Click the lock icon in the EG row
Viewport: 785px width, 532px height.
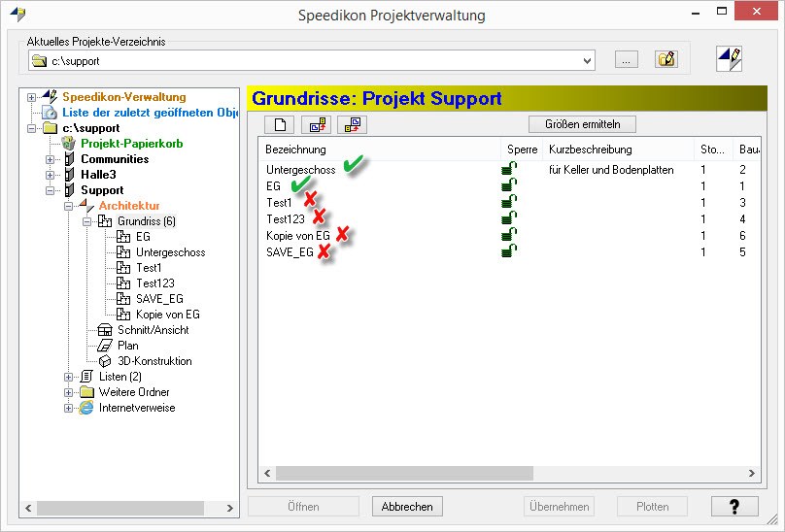coord(509,185)
